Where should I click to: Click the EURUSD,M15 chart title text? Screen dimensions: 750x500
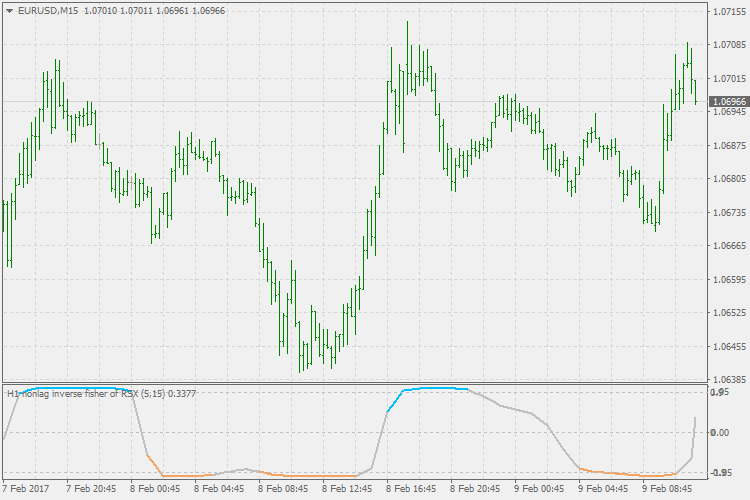coord(50,10)
